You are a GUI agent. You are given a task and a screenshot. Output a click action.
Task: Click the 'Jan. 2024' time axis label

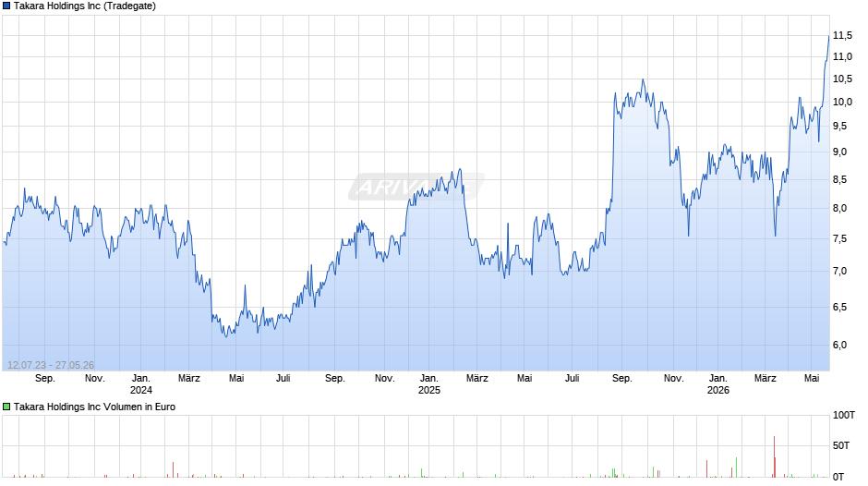pos(141,384)
